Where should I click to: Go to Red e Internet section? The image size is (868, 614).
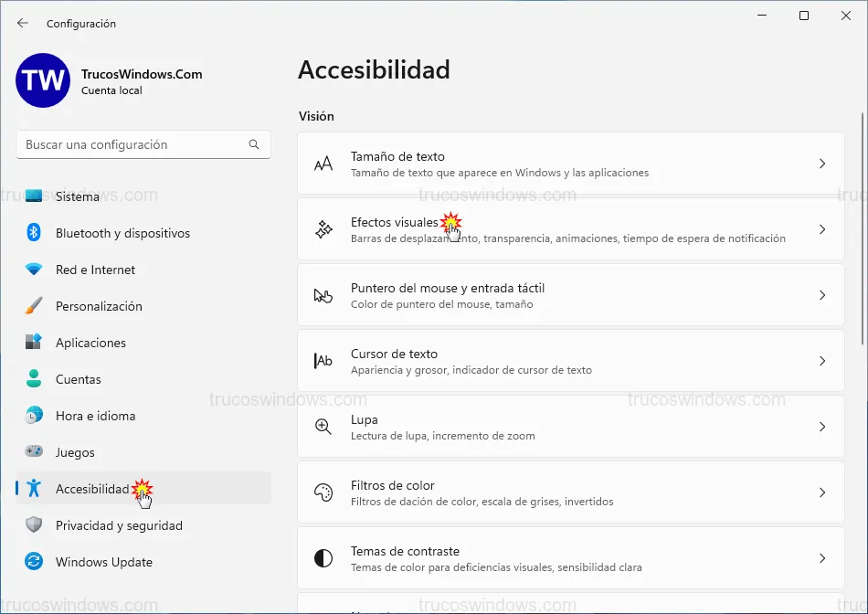pos(95,270)
